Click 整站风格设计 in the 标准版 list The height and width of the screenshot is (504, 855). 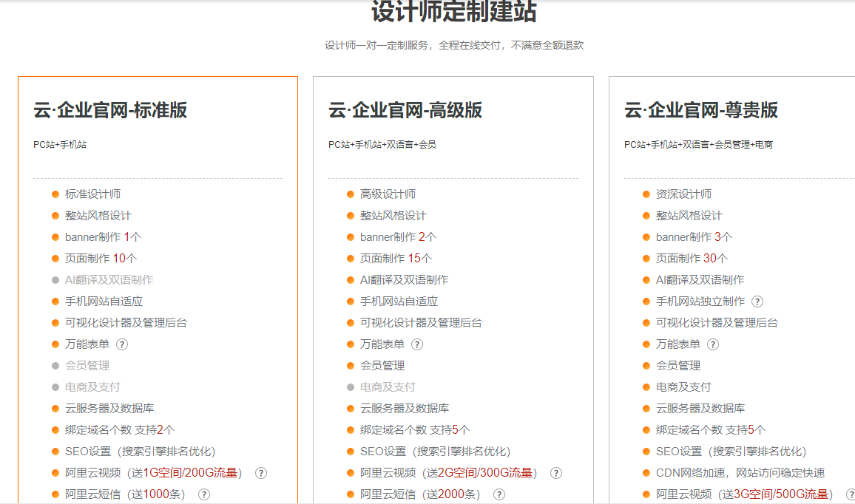[x=95, y=215]
